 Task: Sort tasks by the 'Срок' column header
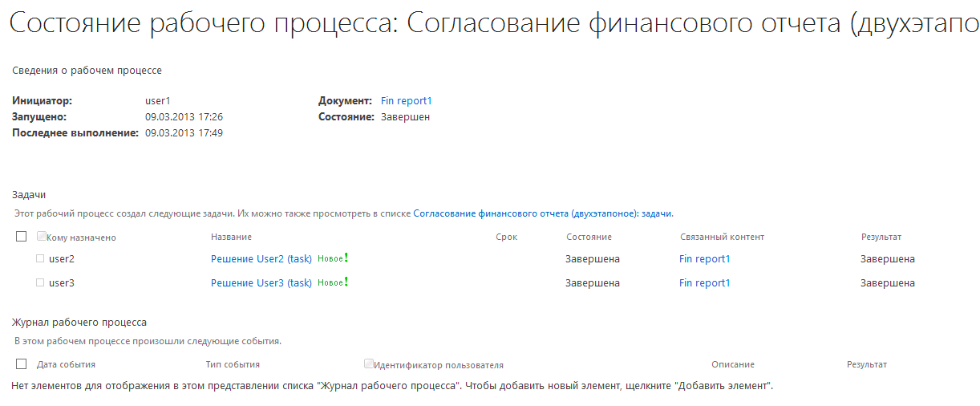pos(506,237)
